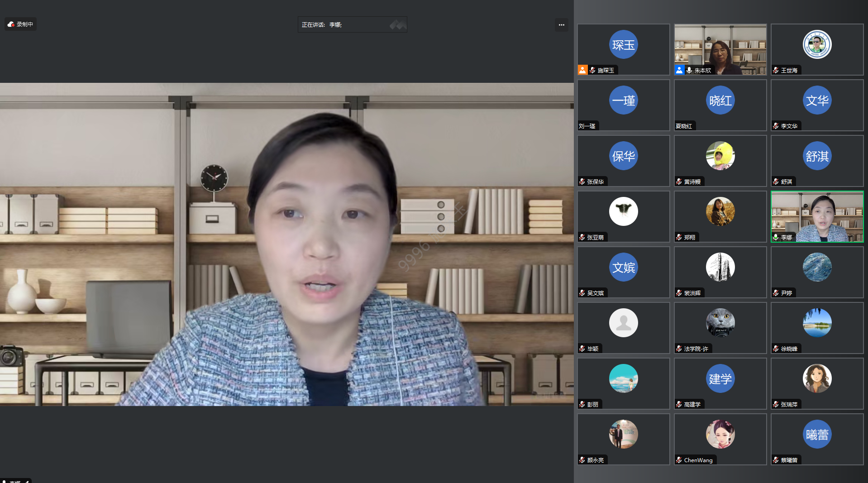Image resolution: width=868 pixels, height=483 pixels.
Task: Click the muted mic icon beside ChenWang
Action: click(x=679, y=460)
